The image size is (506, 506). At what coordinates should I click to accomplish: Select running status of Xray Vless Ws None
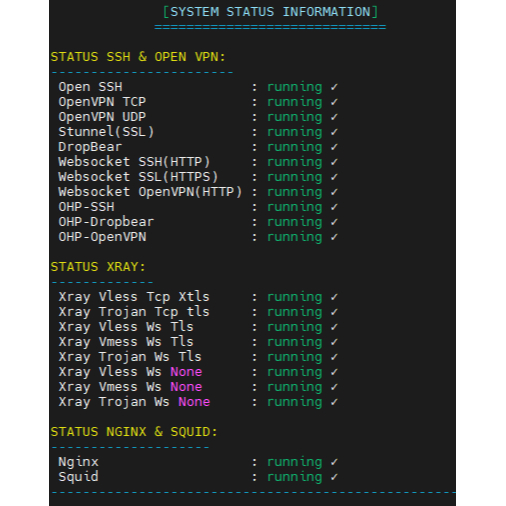295,372
